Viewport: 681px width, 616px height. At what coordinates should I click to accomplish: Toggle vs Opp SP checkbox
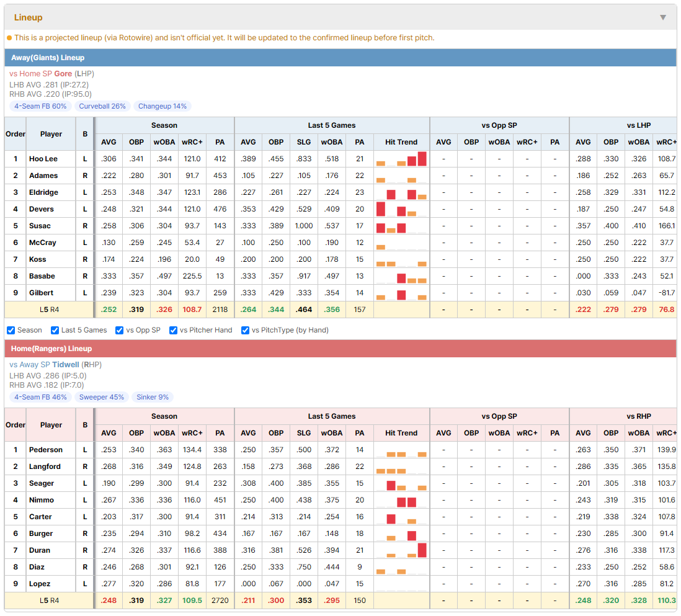(x=120, y=330)
